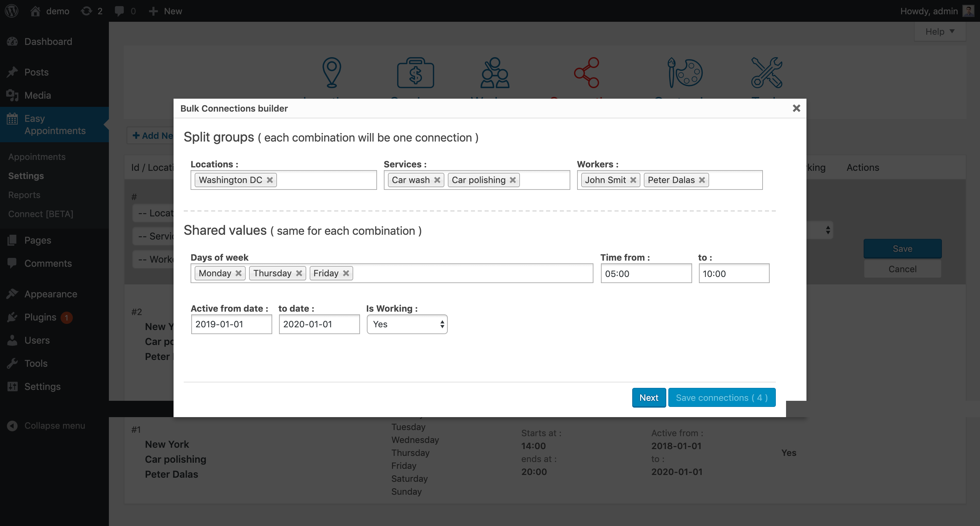Click Save connections (4) button
The width and height of the screenshot is (980, 526).
(722, 398)
